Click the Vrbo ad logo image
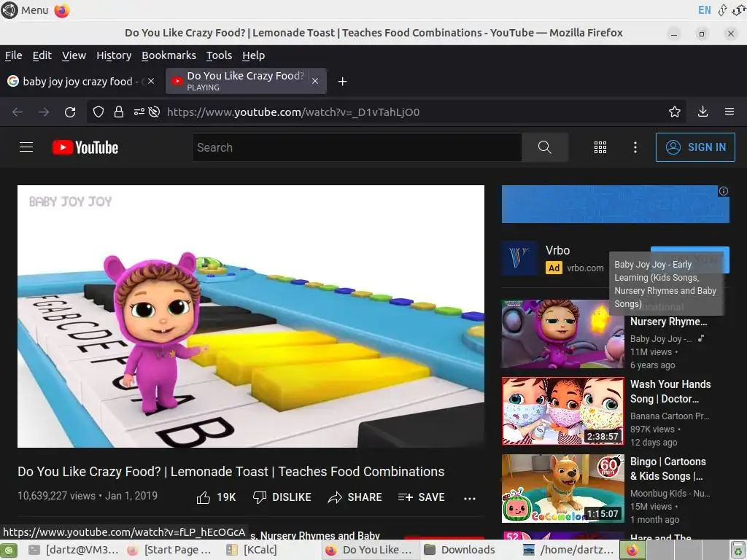Viewport: 747px width, 560px height. 519,258
